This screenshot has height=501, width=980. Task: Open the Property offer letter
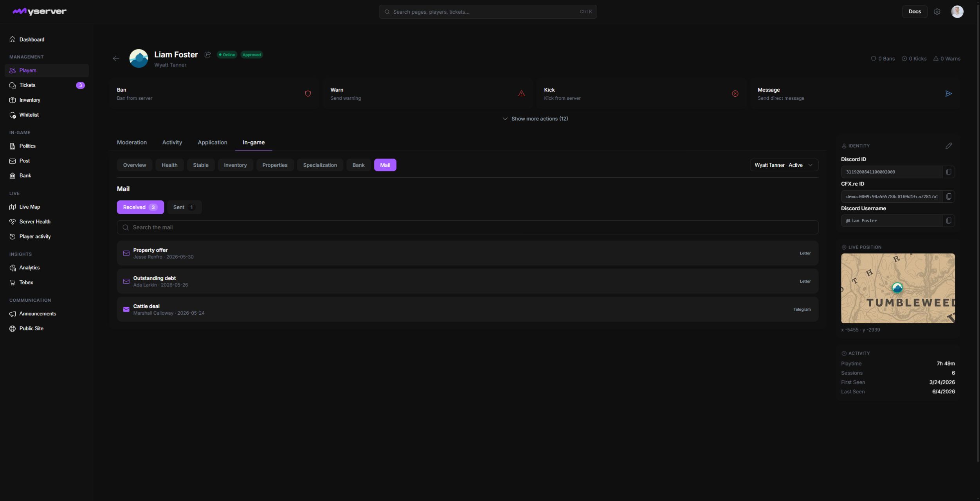tap(467, 253)
